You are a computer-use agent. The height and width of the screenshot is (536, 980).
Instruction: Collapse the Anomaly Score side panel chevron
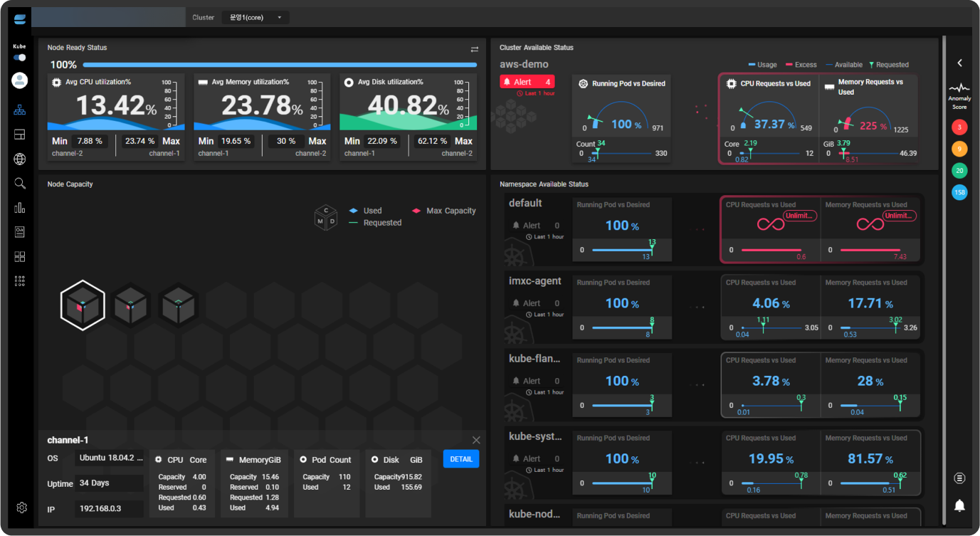[959, 63]
